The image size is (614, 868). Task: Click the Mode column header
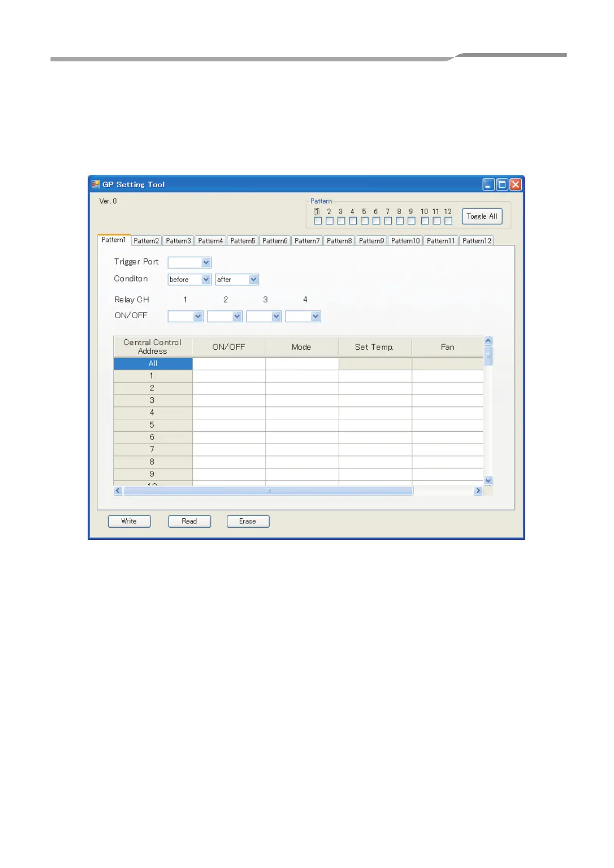coord(302,347)
